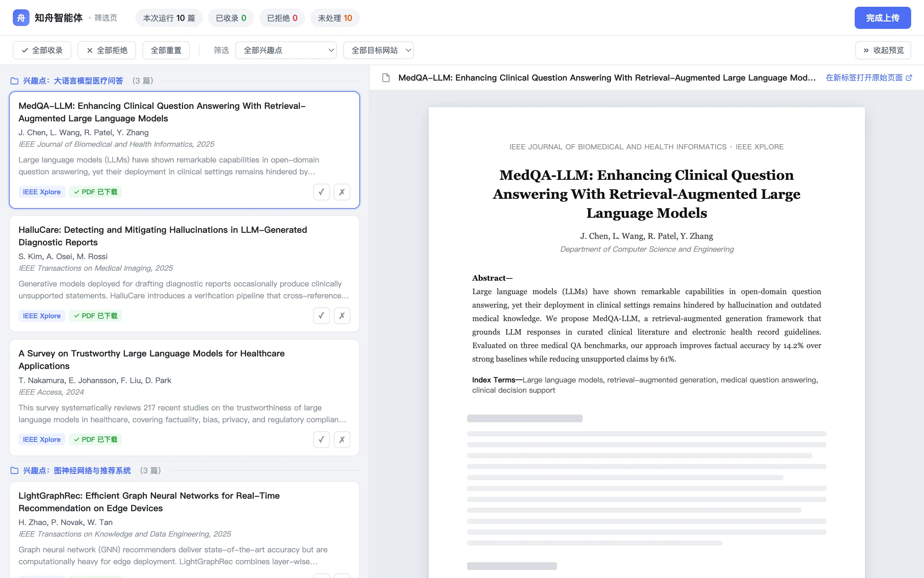
Task: Click 全部拒绝 to reject all papers
Action: (107, 50)
